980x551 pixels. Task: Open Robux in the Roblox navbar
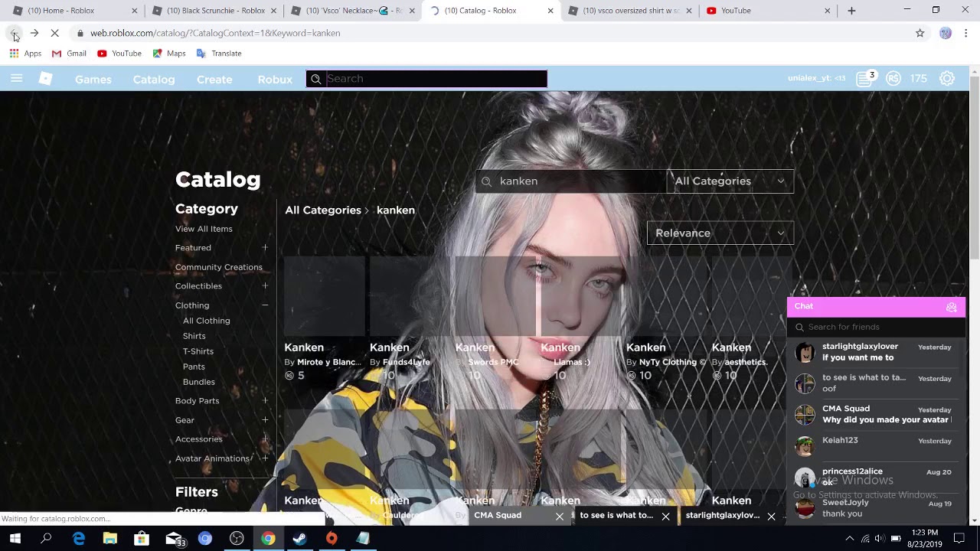pyautogui.click(x=275, y=80)
